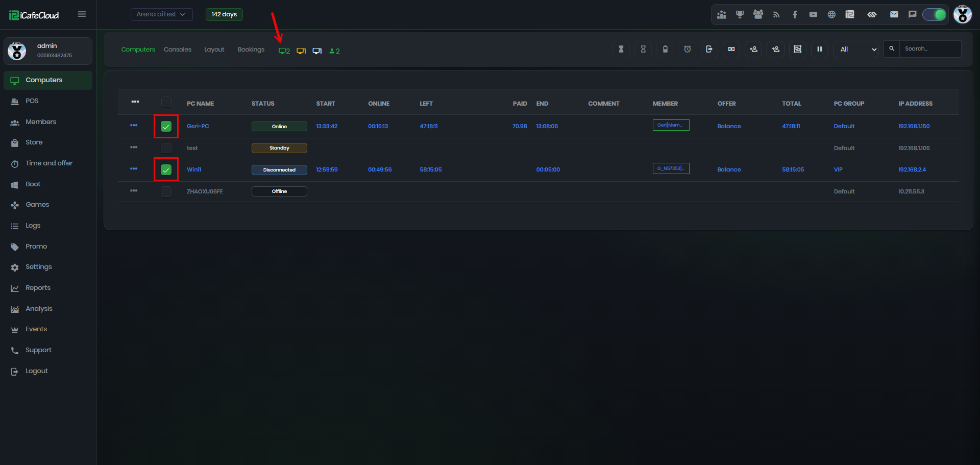Open the ZHAOXU06FE row three-dots menu
Viewport: 980px width, 465px height.
[134, 190]
